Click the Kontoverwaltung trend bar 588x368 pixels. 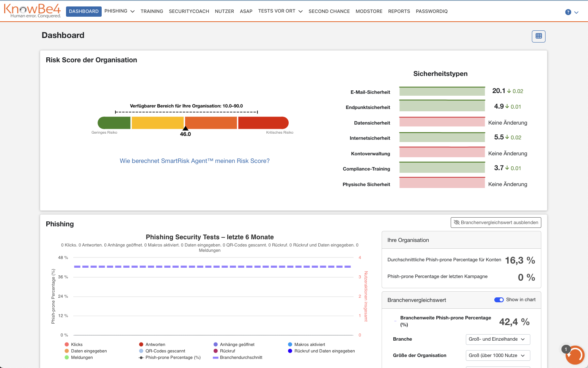(x=442, y=152)
